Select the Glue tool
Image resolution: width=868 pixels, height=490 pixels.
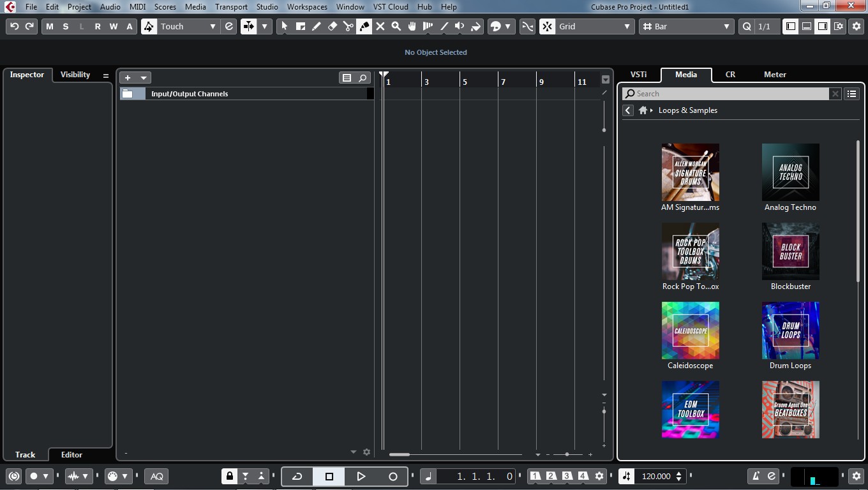364,26
